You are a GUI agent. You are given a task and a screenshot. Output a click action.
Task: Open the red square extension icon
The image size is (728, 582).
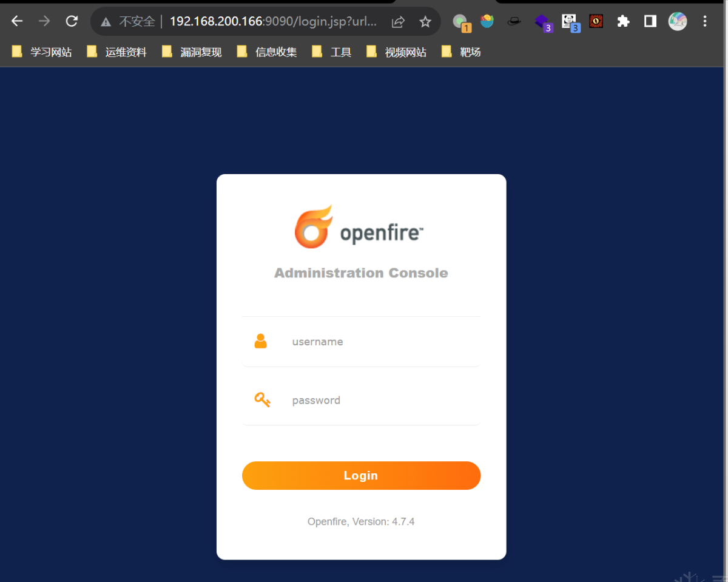point(596,21)
